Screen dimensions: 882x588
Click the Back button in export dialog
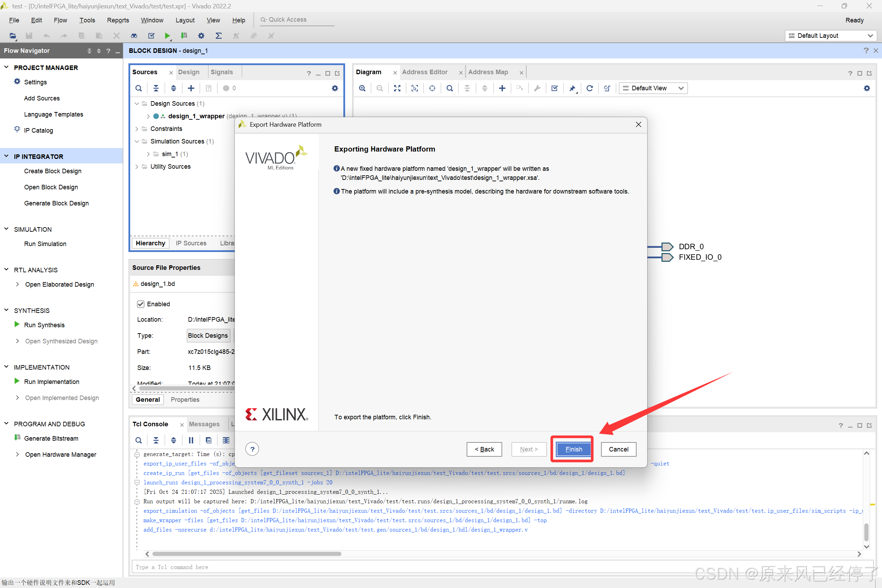point(484,449)
